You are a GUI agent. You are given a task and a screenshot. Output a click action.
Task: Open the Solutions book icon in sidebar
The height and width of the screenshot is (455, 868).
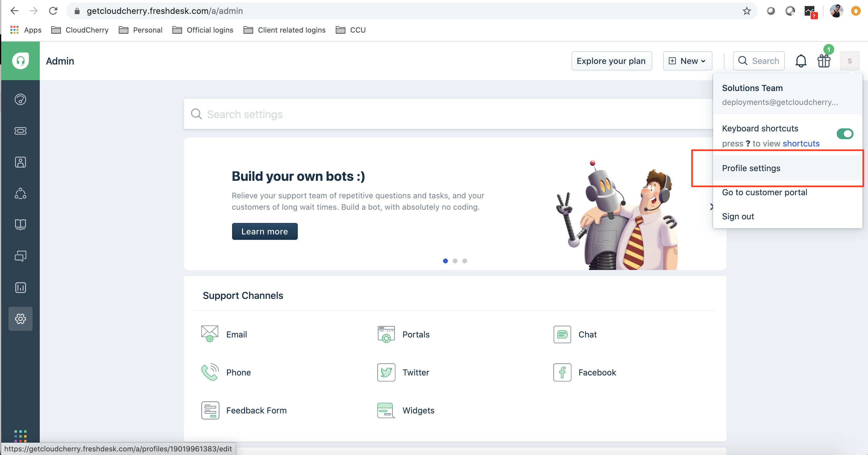click(x=20, y=224)
